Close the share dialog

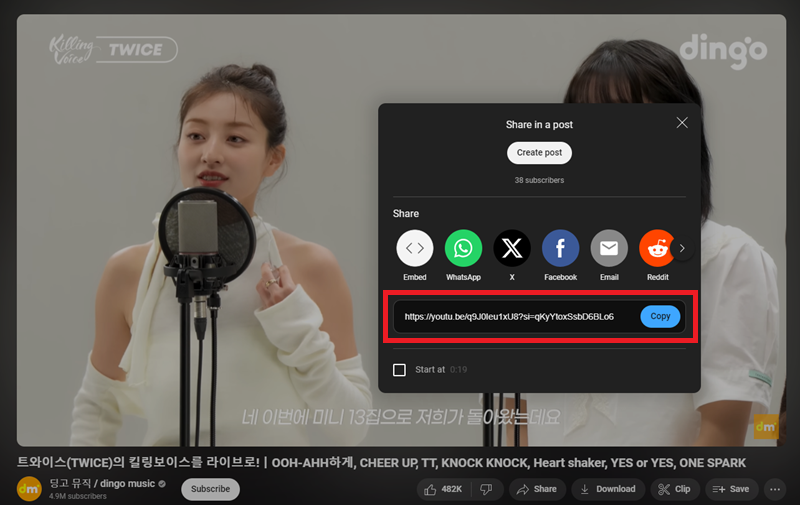tap(682, 123)
